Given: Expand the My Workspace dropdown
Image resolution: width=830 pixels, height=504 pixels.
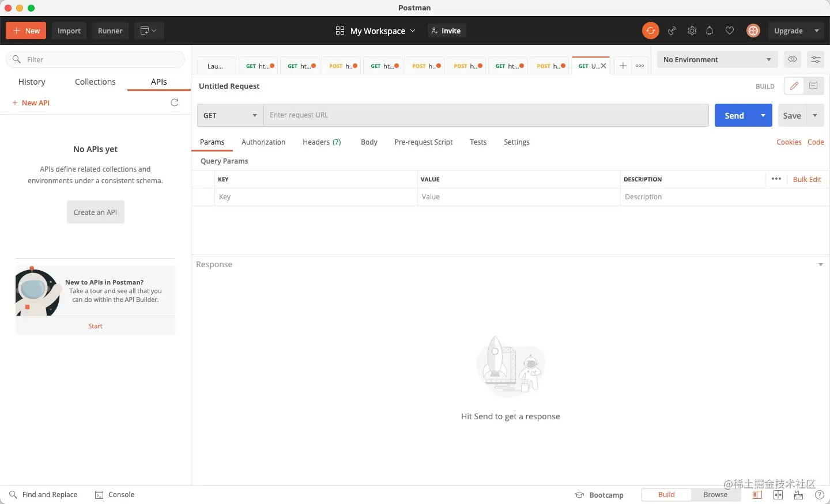Looking at the screenshot, I should (x=383, y=31).
